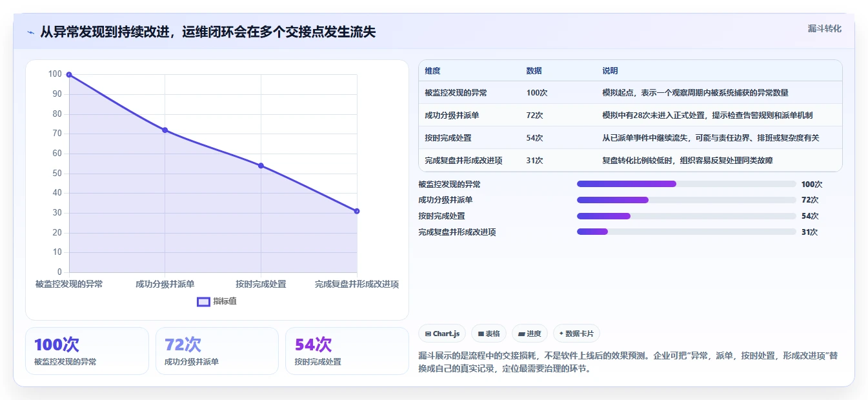Click the 100次 progress value label
Viewport: 868px width, 400px height.
click(812, 185)
